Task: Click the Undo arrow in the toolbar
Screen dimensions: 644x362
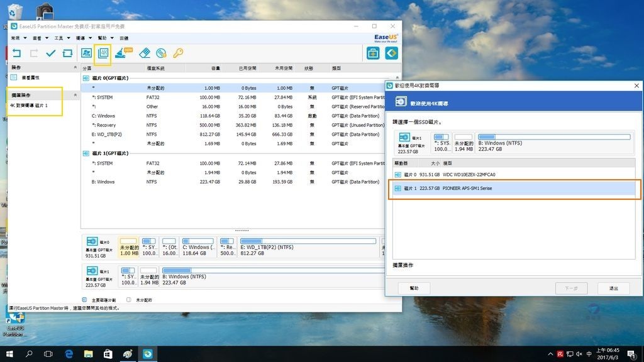Action: 16,53
